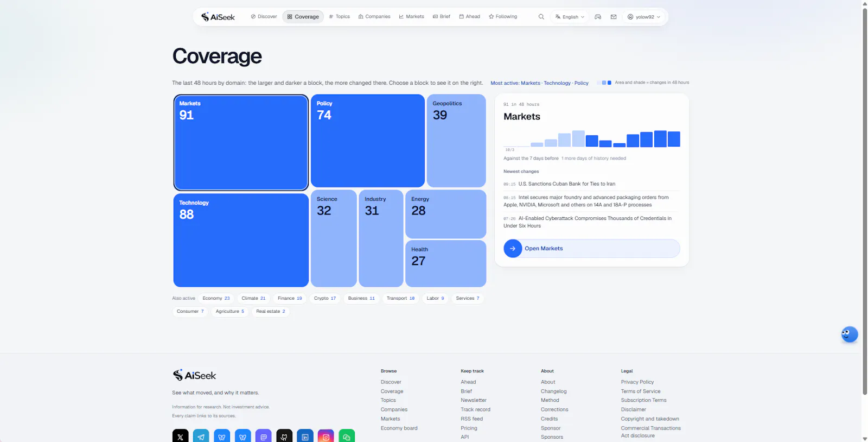868x442 pixels.
Task: Open the LinkedIn social icon
Action: point(305,436)
